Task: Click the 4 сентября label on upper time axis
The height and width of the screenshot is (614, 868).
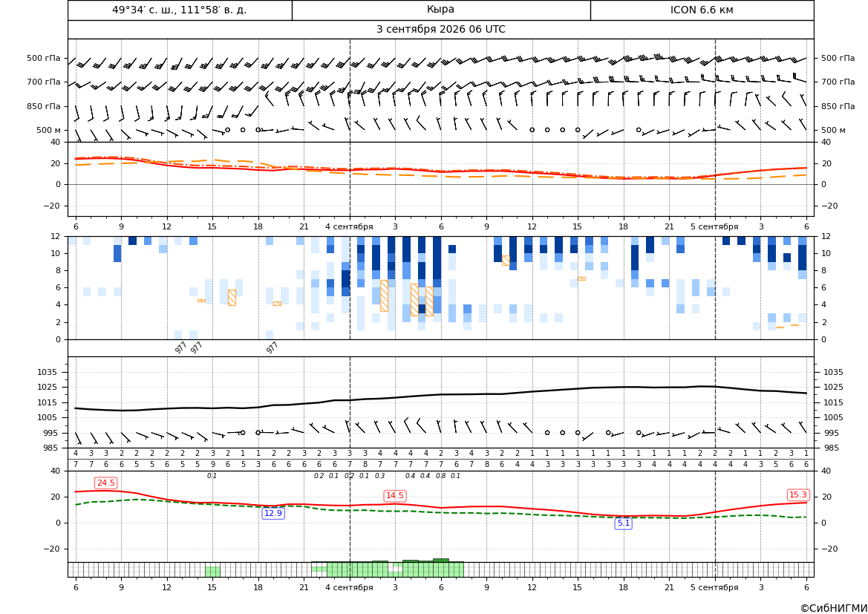Action: pos(349,226)
